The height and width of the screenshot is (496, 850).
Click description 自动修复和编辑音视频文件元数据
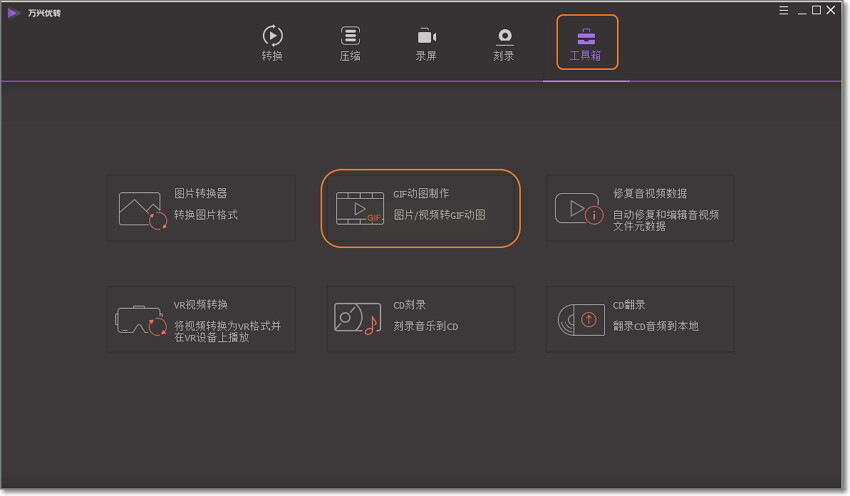pos(666,220)
